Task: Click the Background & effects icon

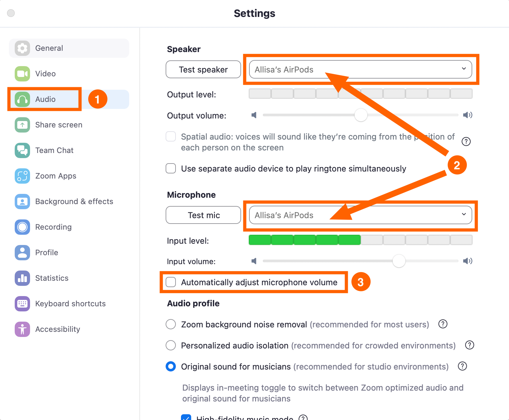Action: (x=22, y=202)
